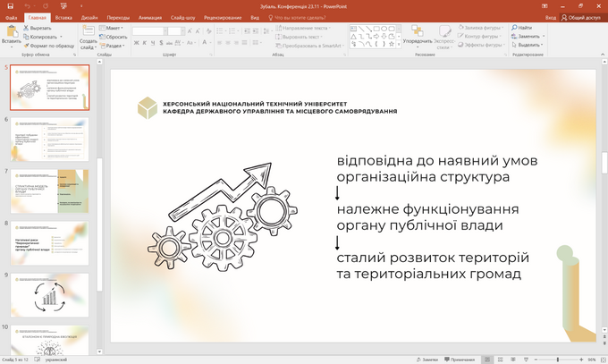This screenshot has height=364, width=608.
Task: Toggle the Notes (Заметки) pane
Action: click(426, 359)
